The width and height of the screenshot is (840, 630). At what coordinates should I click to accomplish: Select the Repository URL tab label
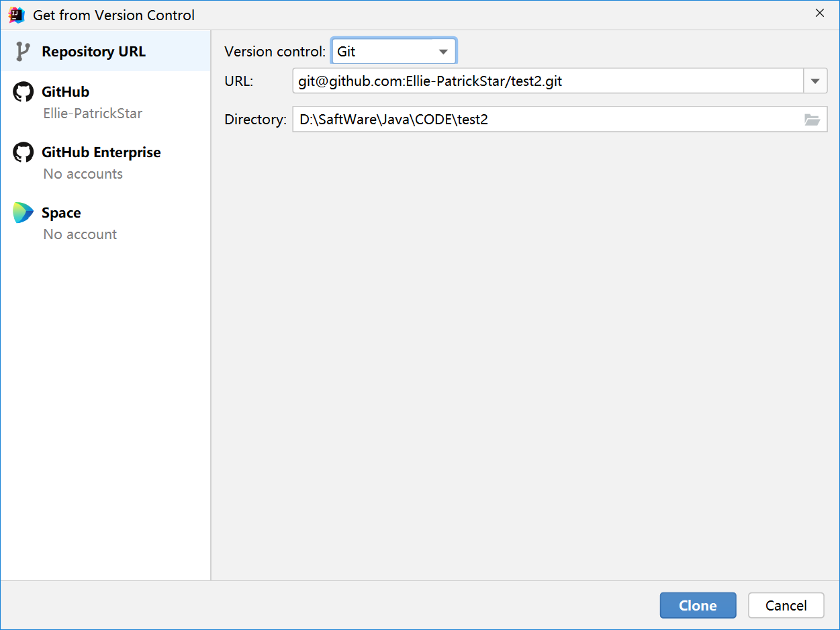(93, 52)
